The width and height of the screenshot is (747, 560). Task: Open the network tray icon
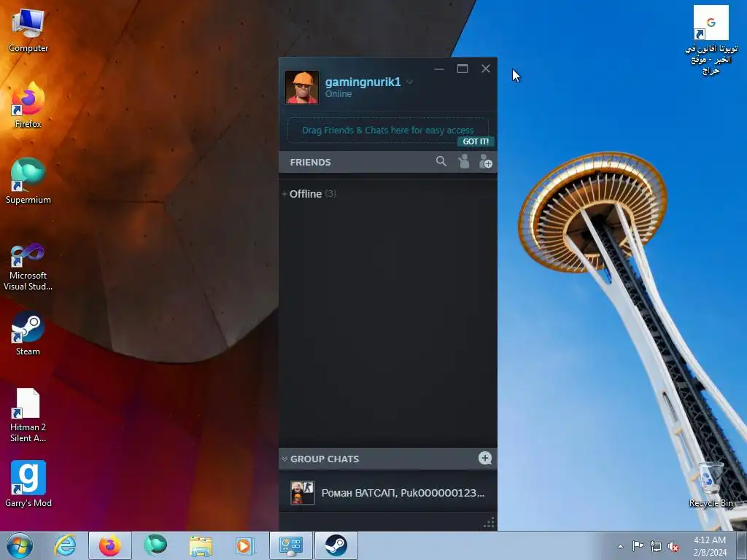point(656,547)
